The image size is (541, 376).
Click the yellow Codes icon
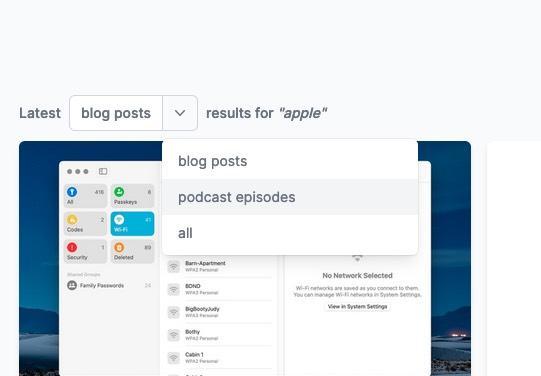click(72, 220)
